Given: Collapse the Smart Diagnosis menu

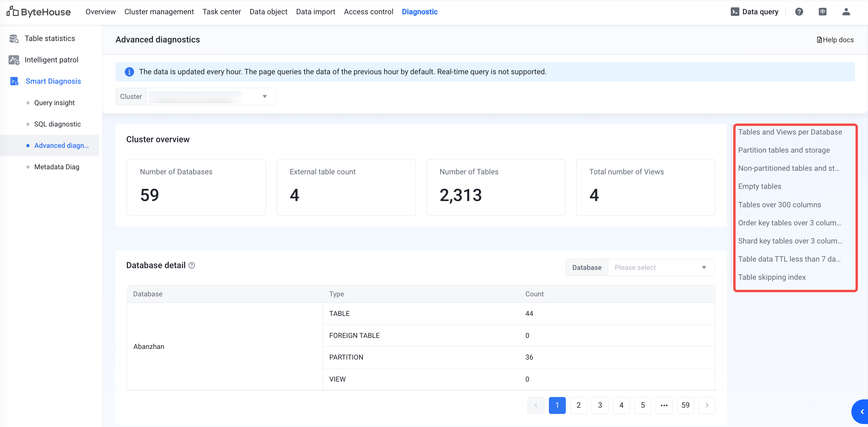Looking at the screenshot, I should click(x=53, y=81).
